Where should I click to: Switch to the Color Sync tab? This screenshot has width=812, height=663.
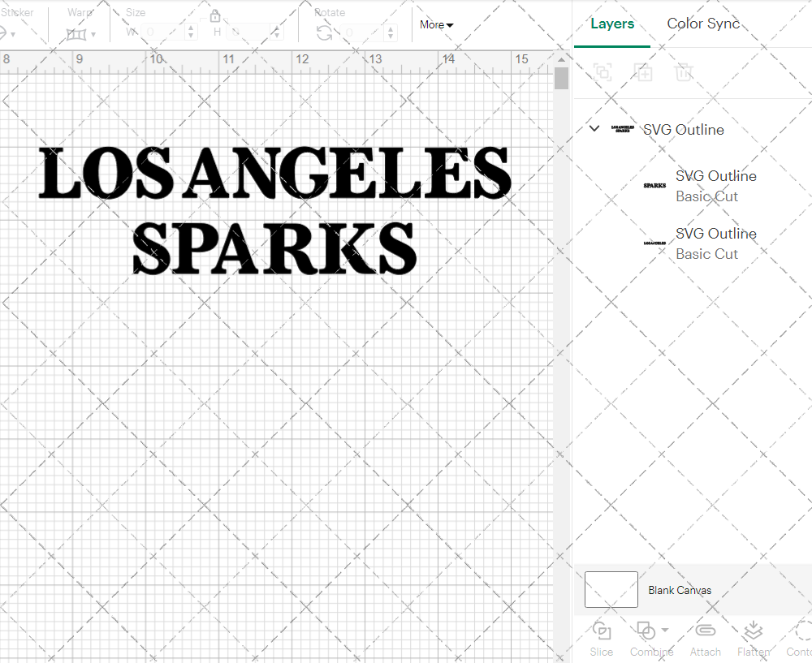703,24
